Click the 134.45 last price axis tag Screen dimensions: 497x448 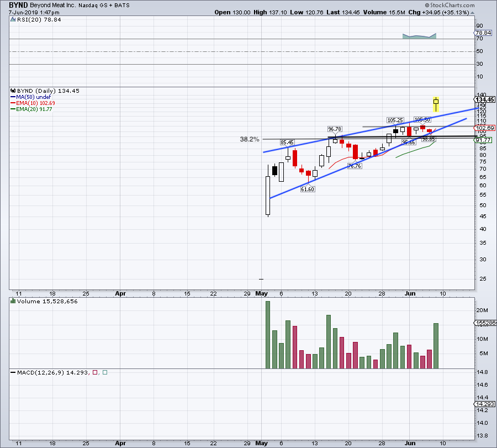(x=485, y=99)
